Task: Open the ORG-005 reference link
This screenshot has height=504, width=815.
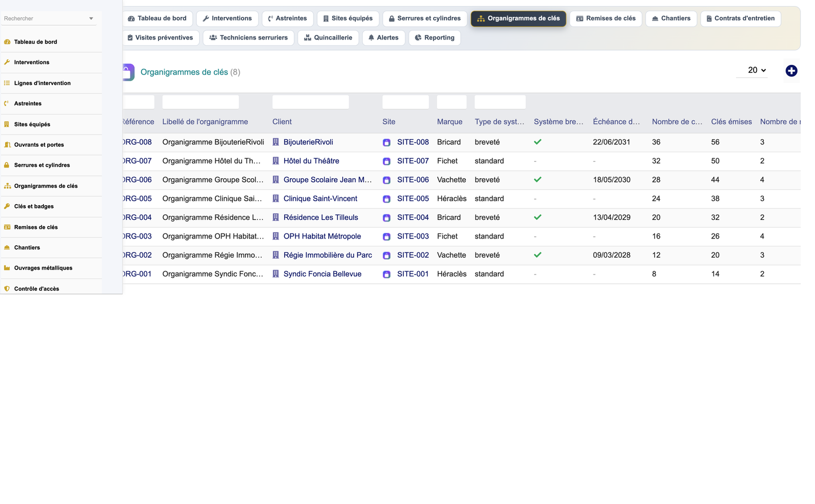Action: [137, 198]
